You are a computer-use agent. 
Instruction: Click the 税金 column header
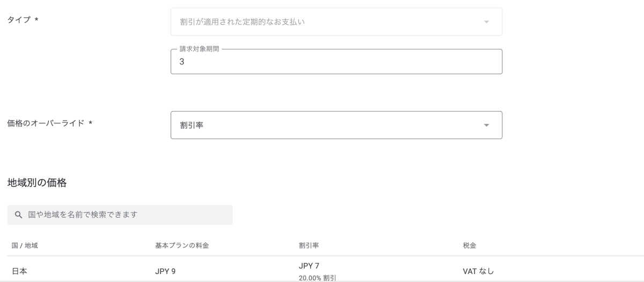pyautogui.click(x=470, y=246)
